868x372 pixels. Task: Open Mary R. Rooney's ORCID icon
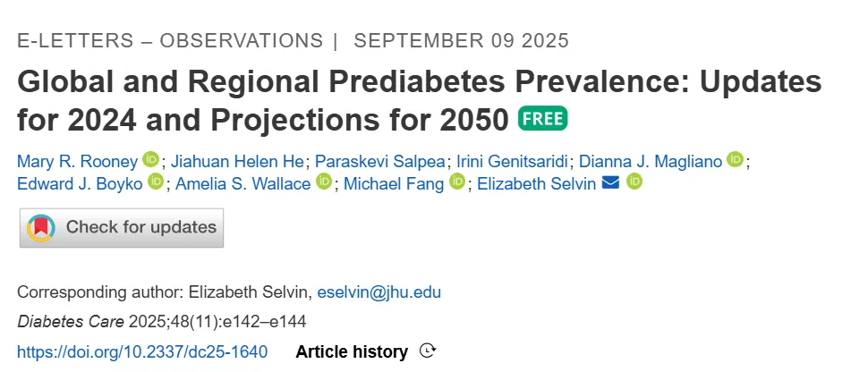tap(150, 160)
